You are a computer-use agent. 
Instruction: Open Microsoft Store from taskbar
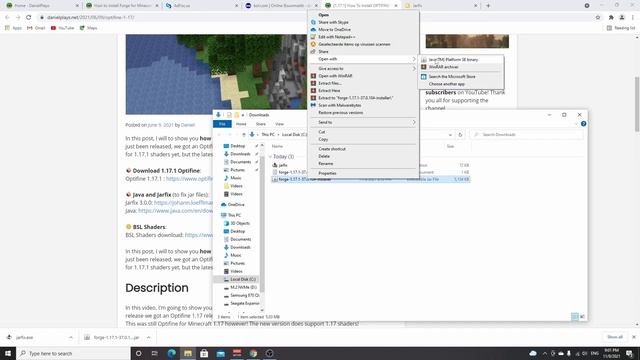tap(204, 353)
